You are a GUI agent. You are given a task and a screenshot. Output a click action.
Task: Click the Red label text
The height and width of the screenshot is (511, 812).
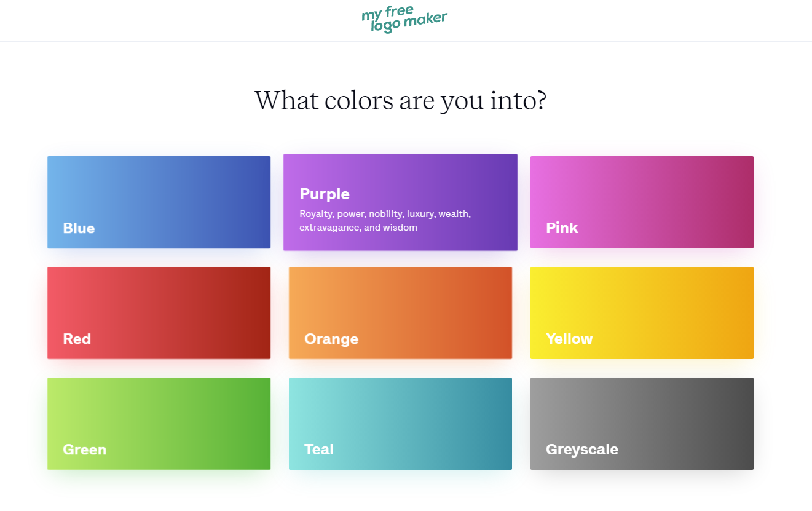pos(77,339)
